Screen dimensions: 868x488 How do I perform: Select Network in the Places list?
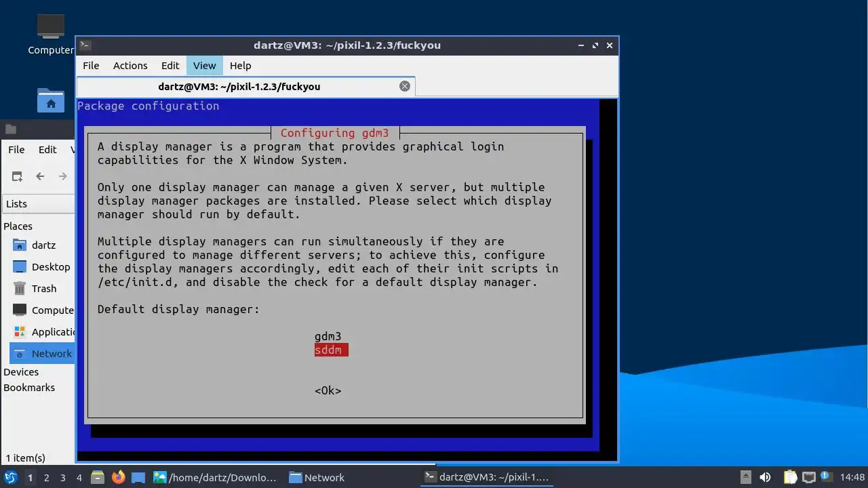[x=41, y=354]
